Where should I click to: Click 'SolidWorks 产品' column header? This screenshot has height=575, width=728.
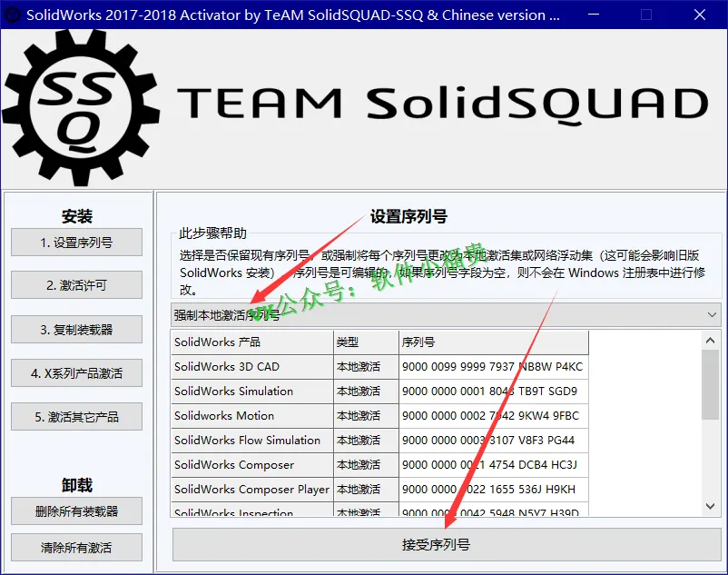coord(252,342)
